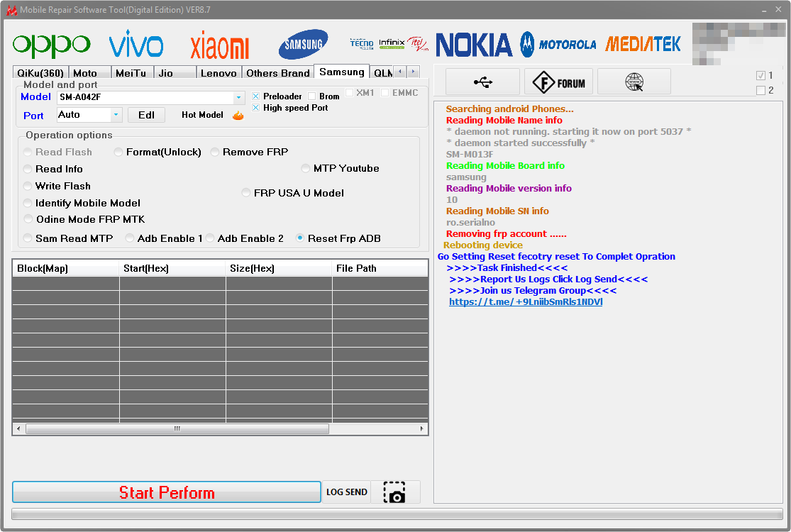The height and width of the screenshot is (532, 791).
Task: Toggle the Preloader checkbox
Action: click(x=255, y=96)
